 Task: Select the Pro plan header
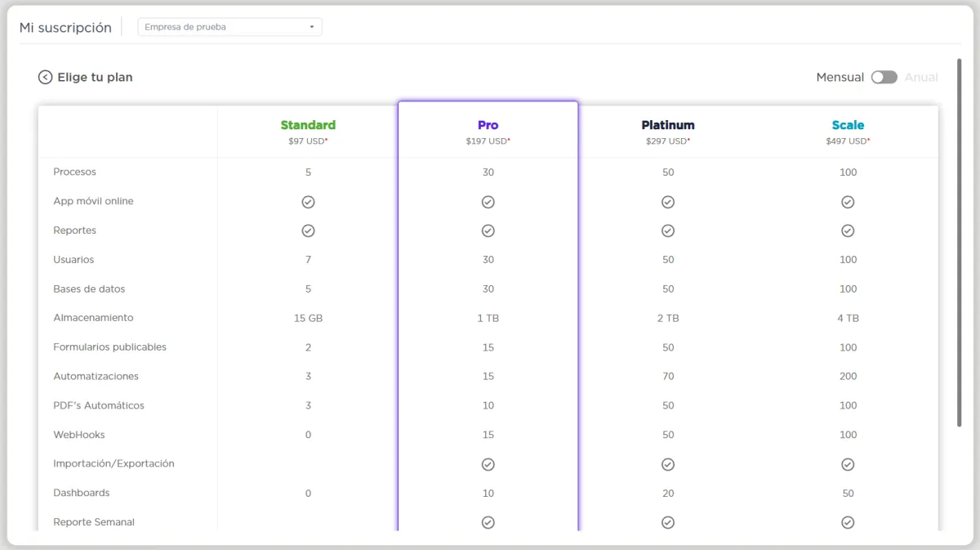[488, 125]
